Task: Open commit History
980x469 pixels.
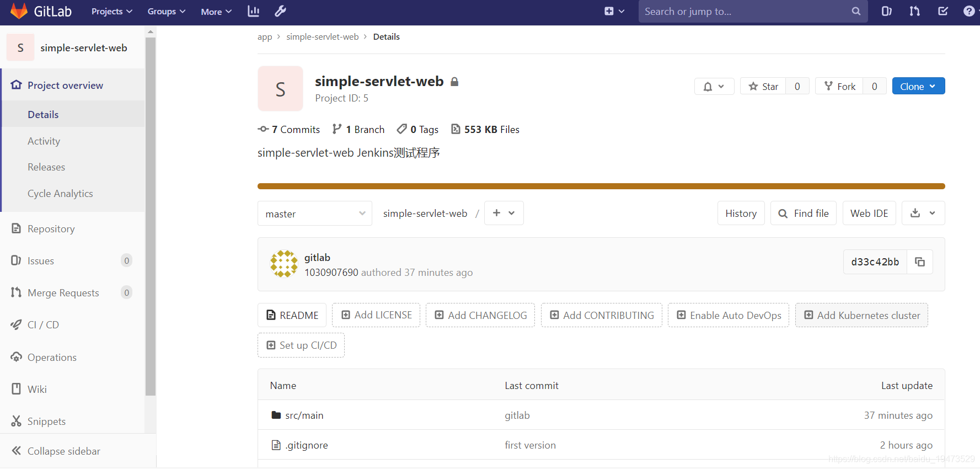Action: point(741,213)
